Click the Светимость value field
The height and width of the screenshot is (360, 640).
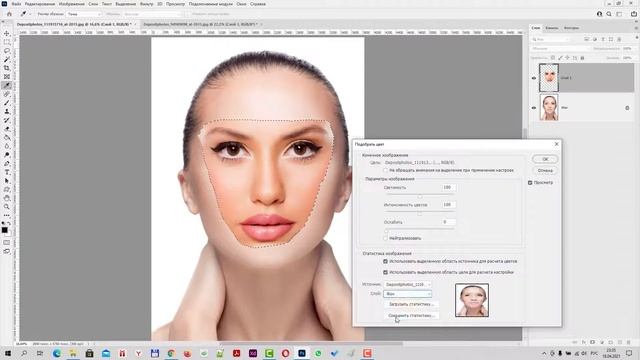449,187
